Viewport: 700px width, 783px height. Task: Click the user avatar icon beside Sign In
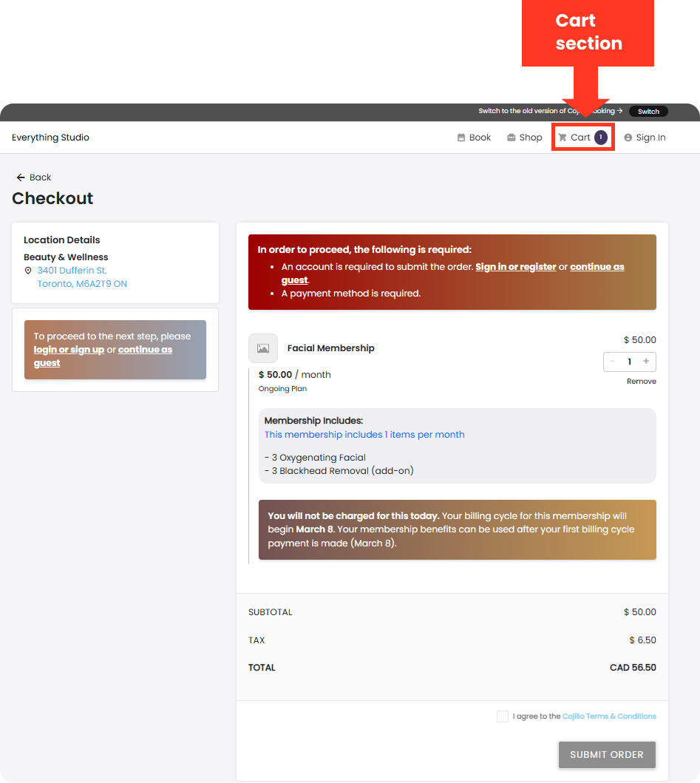coord(628,138)
